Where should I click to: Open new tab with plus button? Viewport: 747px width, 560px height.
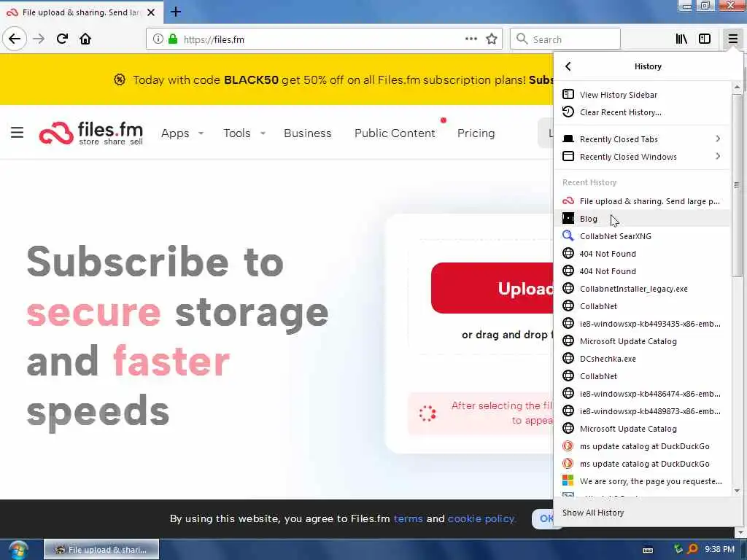point(176,12)
